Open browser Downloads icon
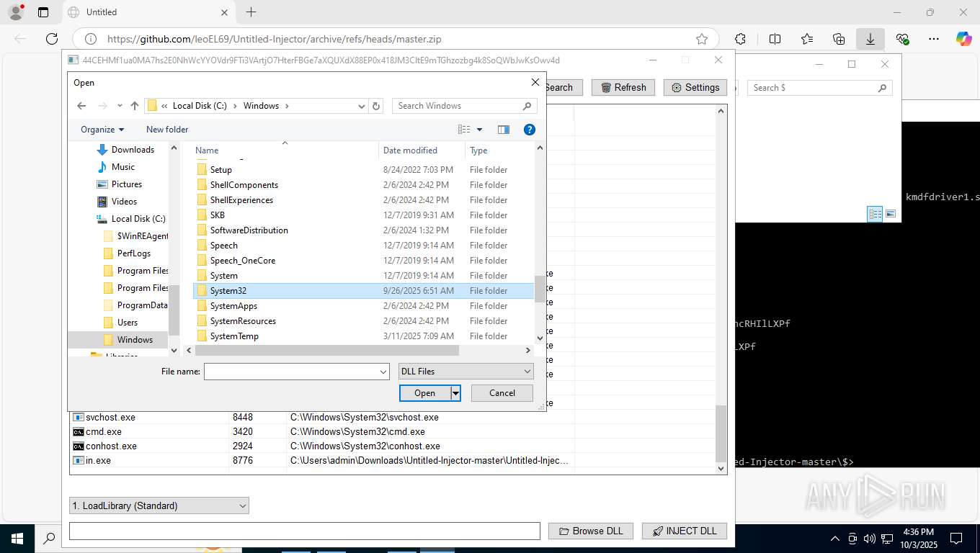The image size is (980, 553). pyautogui.click(x=870, y=39)
